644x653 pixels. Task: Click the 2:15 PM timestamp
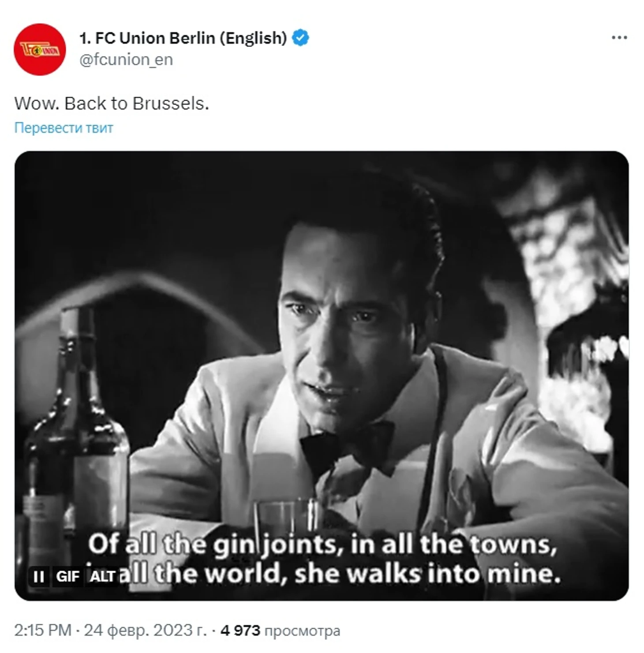(x=42, y=630)
